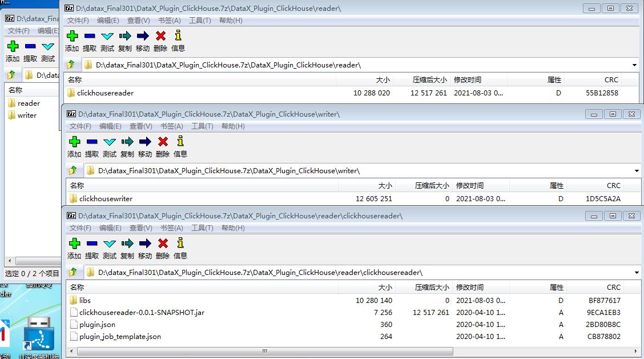The width and height of the screenshot is (644, 359).
Task: Open 书签(A) menu in writer window
Action: point(172,126)
